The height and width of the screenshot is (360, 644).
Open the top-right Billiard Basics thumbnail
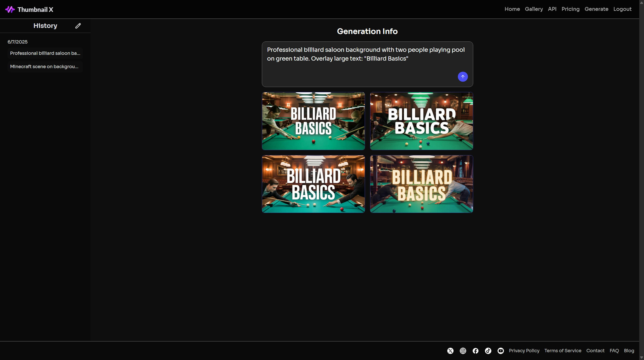(421, 121)
